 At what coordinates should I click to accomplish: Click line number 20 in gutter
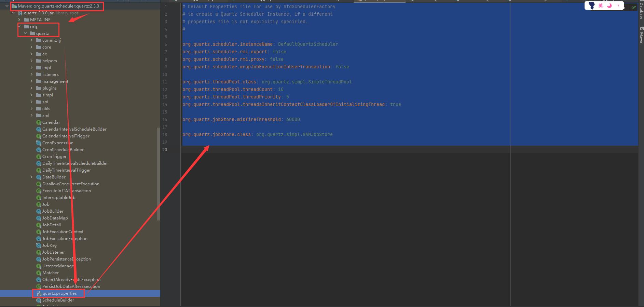click(x=165, y=149)
